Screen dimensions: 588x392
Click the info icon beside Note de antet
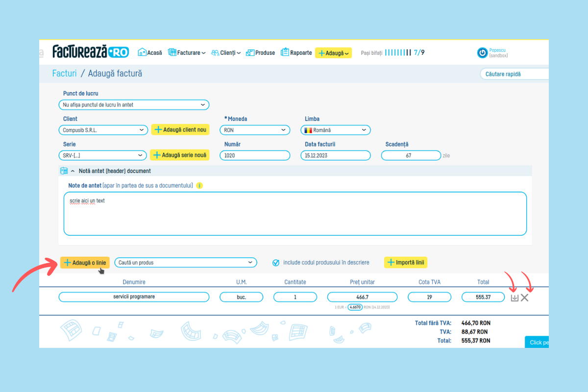(199, 186)
